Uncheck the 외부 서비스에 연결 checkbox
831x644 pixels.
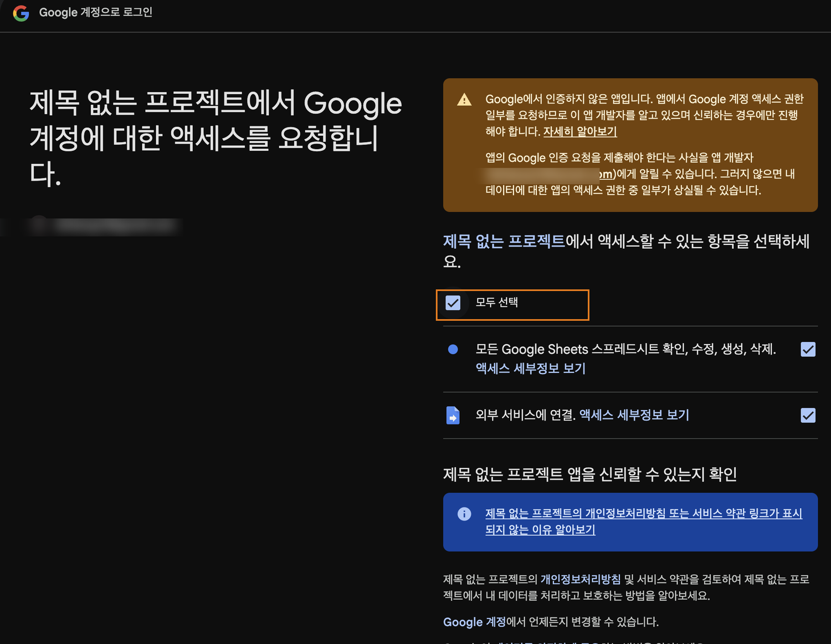click(x=808, y=415)
